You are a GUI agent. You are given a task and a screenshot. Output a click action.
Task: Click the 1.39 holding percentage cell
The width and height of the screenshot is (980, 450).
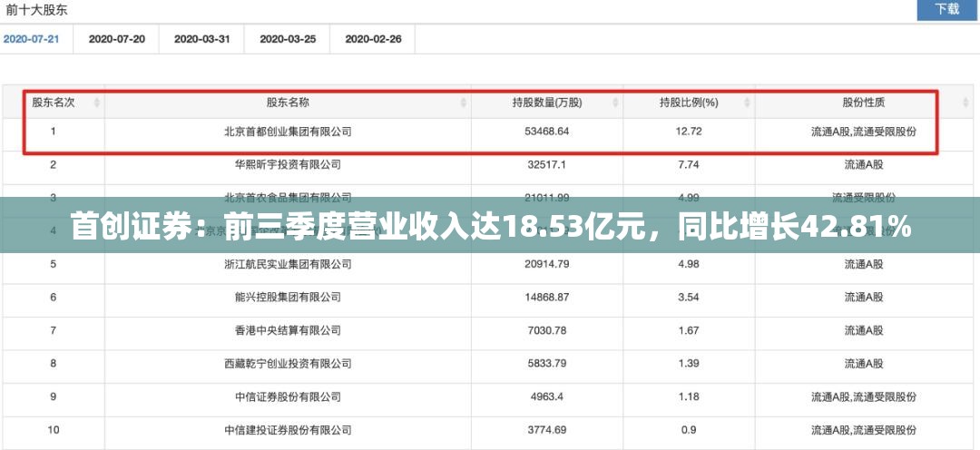689,364
